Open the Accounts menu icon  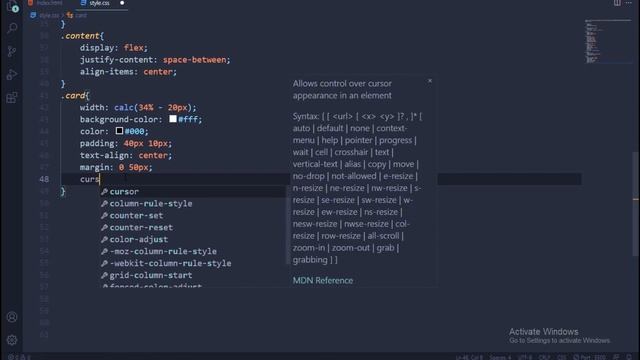click(12, 317)
